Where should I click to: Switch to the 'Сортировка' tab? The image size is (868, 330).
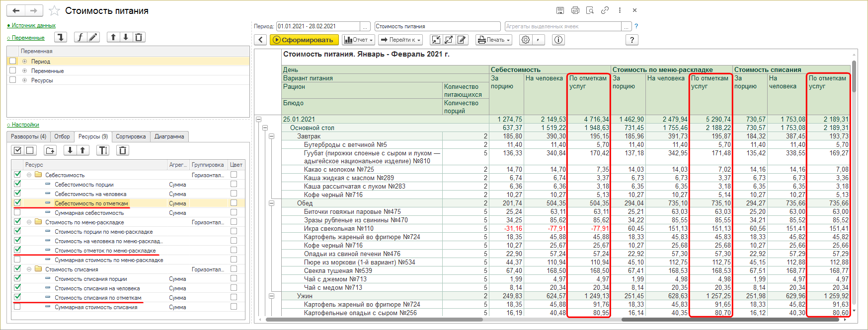131,136
